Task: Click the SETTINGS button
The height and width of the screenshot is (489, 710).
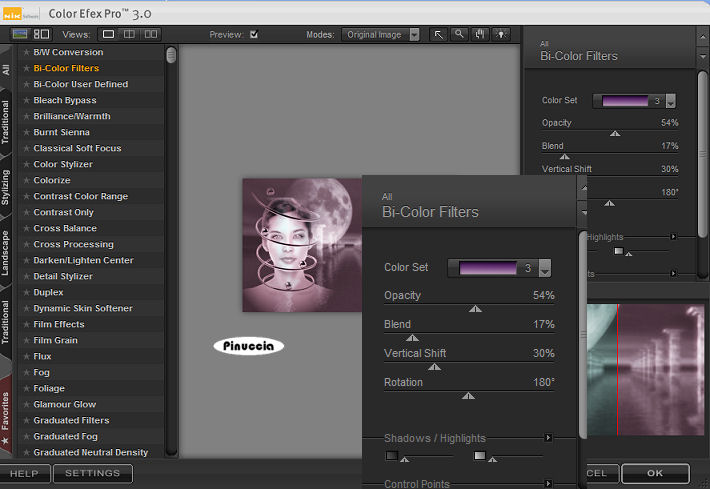Action: click(x=92, y=473)
